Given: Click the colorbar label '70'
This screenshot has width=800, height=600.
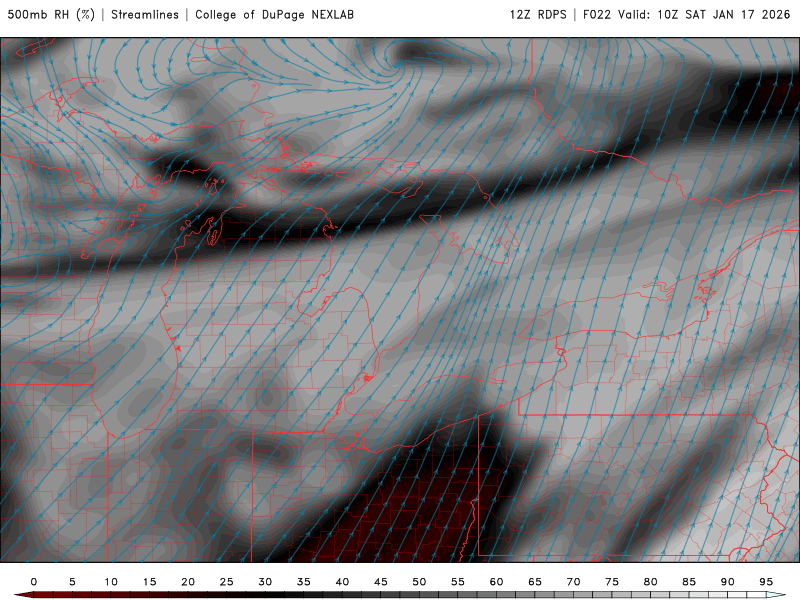Looking at the screenshot, I should [573, 582].
